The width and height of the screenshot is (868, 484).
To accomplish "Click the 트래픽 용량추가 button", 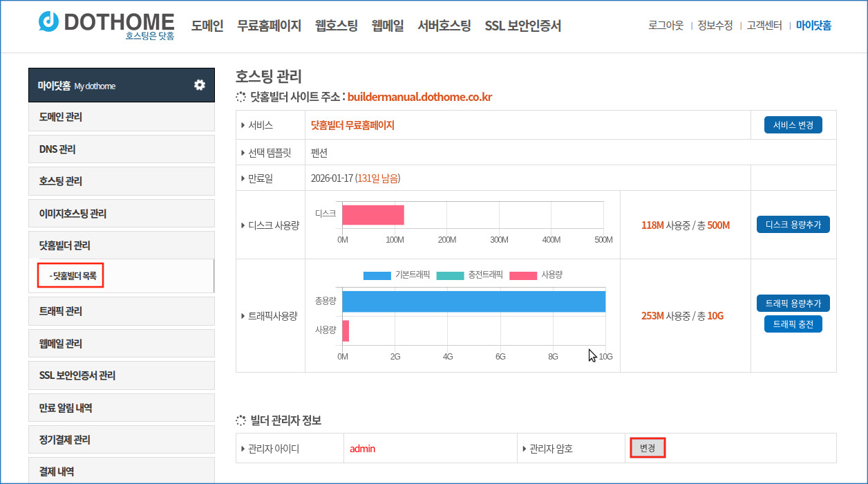I will coord(793,303).
